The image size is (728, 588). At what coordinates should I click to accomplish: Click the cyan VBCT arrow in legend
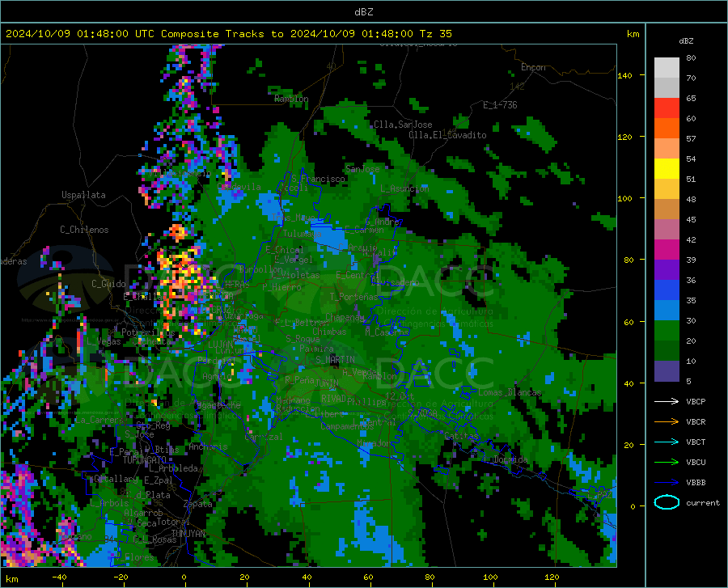tap(667, 442)
